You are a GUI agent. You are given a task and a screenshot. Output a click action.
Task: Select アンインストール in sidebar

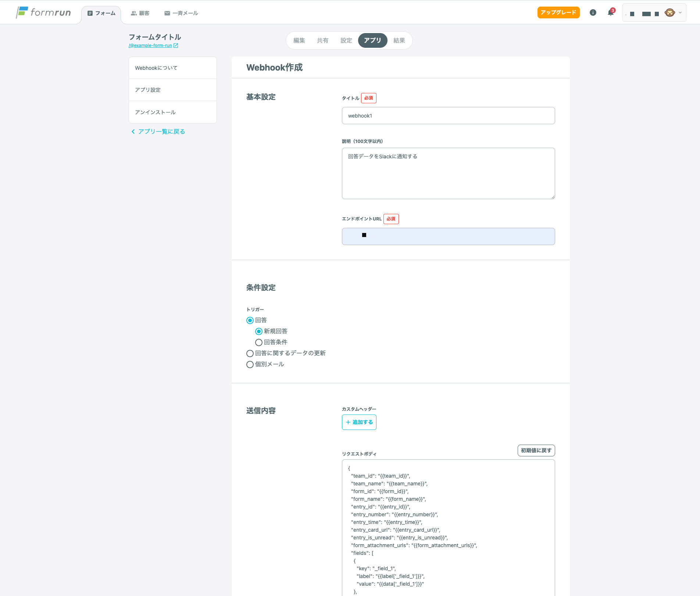(x=173, y=112)
